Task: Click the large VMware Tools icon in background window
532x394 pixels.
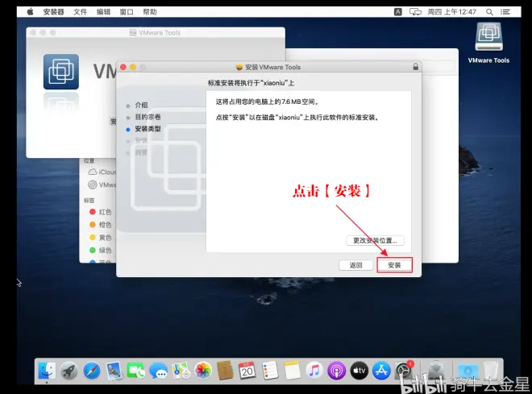Action: (x=61, y=72)
